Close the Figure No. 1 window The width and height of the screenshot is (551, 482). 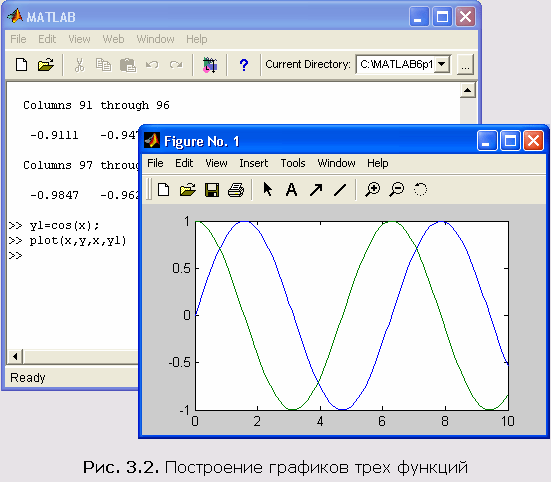tap(533, 141)
